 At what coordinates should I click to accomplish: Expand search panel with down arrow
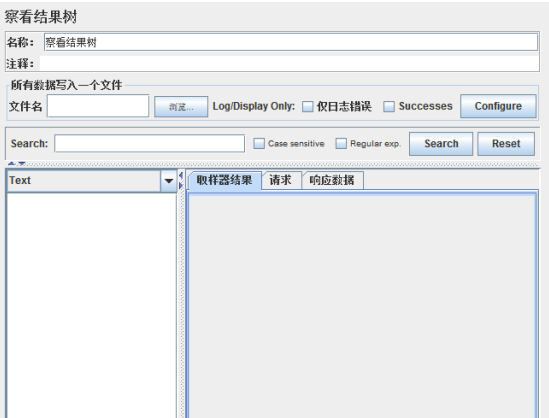point(22,163)
